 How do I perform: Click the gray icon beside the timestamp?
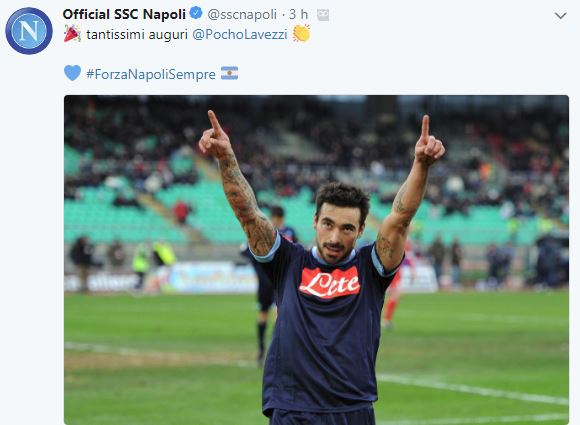[323, 15]
